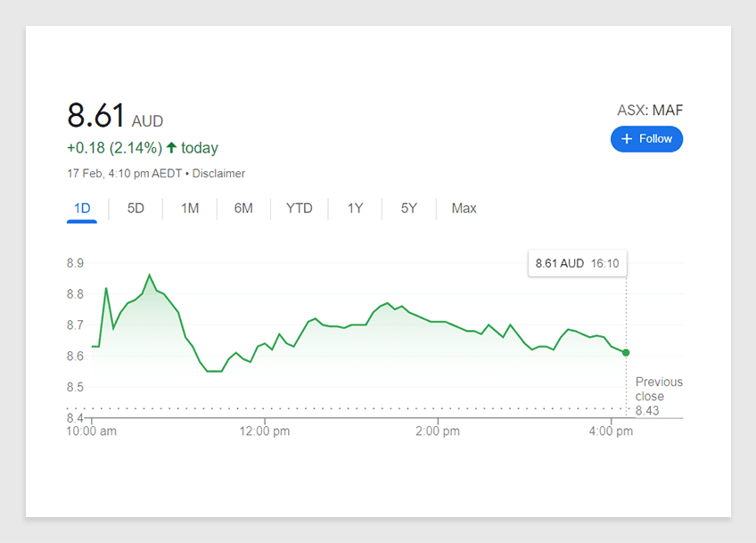Click the large 8.61 price heading
The height and width of the screenshot is (543, 756).
(96, 116)
